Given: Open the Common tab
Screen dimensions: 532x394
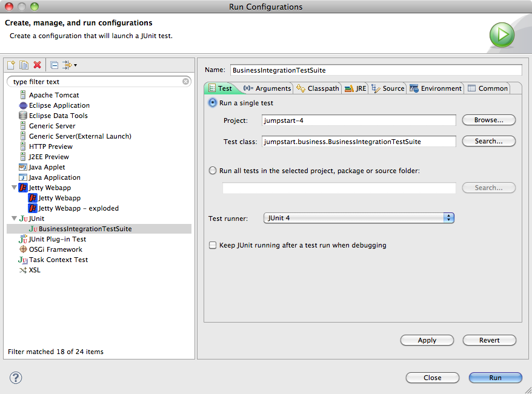Looking at the screenshot, I should [488, 88].
